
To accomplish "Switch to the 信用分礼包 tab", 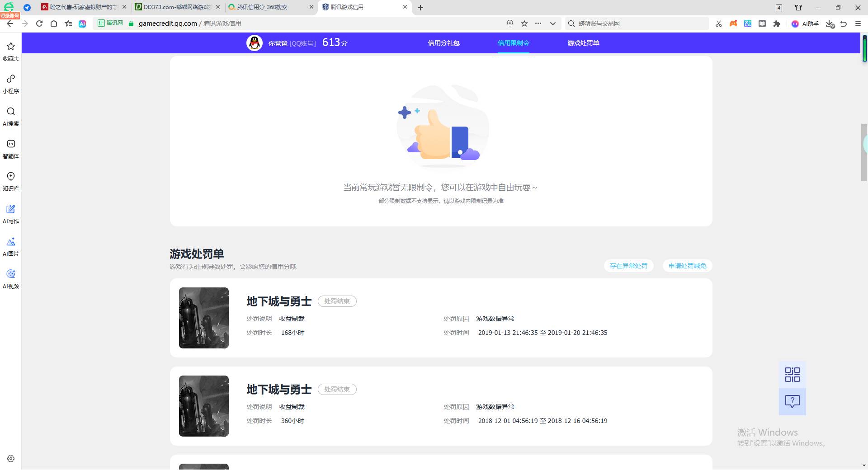I will (x=443, y=43).
